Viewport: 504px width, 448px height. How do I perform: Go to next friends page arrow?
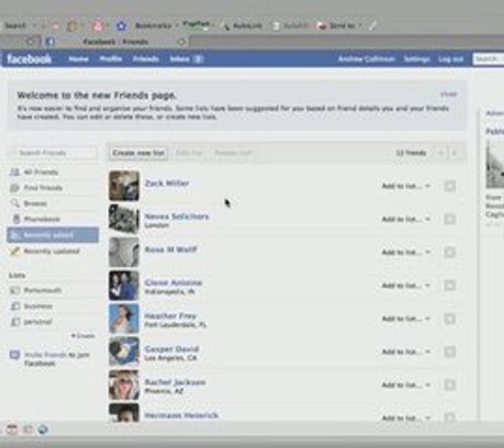454,153
